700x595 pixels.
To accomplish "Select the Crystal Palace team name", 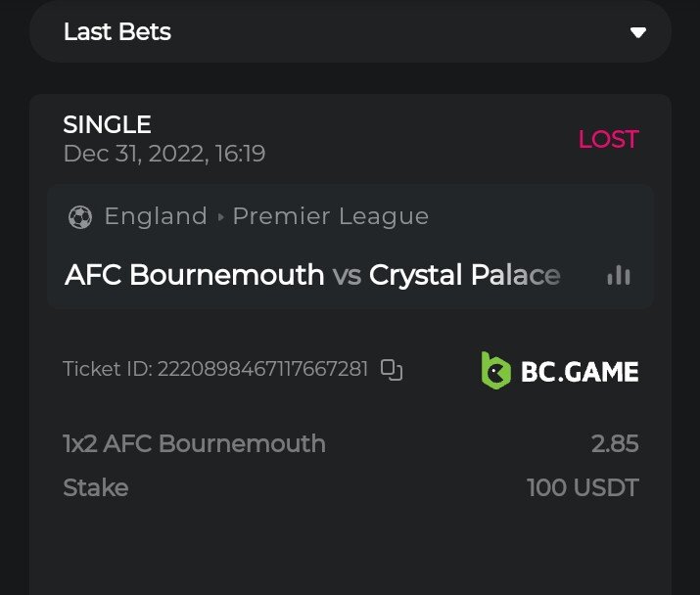I will 464,275.
